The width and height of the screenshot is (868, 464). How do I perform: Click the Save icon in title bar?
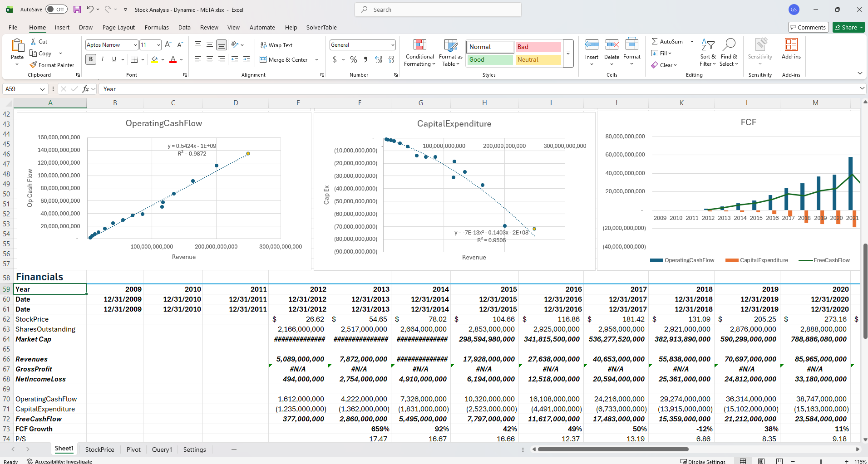pyautogui.click(x=77, y=10)
